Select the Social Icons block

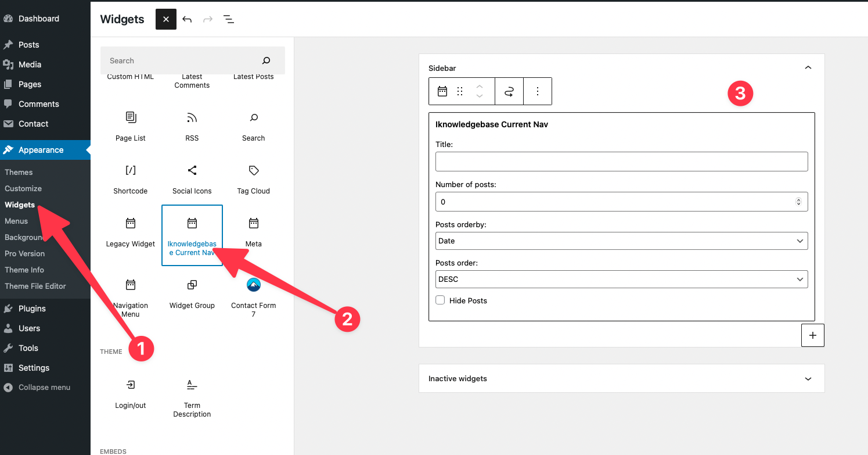[192, 179]
